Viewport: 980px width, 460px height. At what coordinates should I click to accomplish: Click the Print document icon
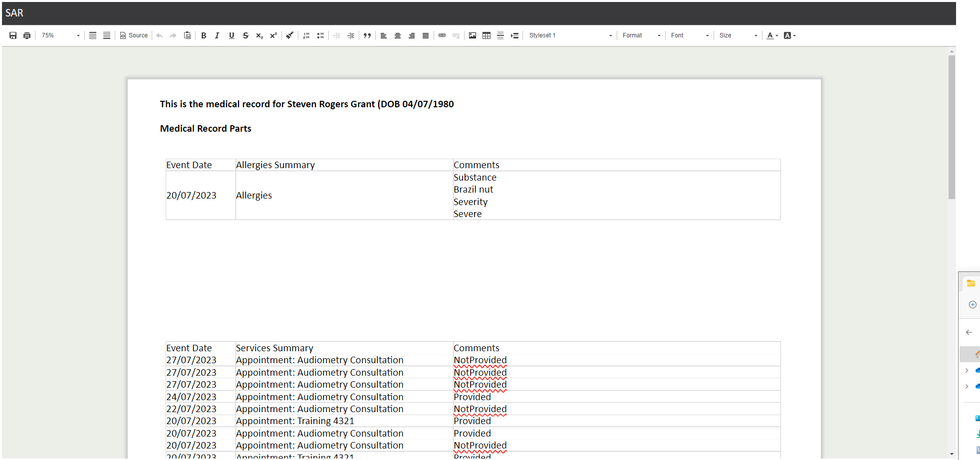click(x=27, y=35)
